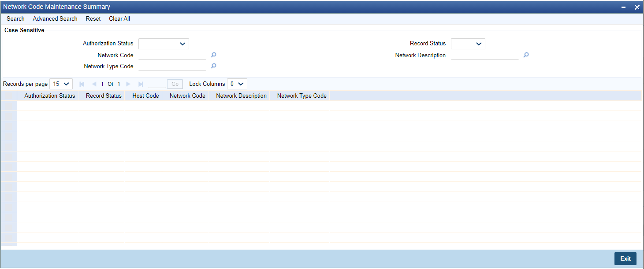Focus the Network Description input field
Screen dimensions: 644x269
tap(485, 55)
